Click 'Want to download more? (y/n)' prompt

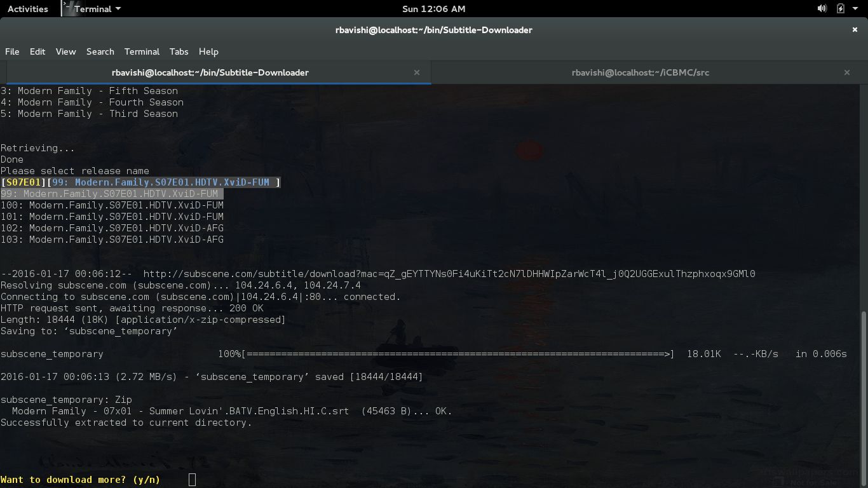pos(81,480)
